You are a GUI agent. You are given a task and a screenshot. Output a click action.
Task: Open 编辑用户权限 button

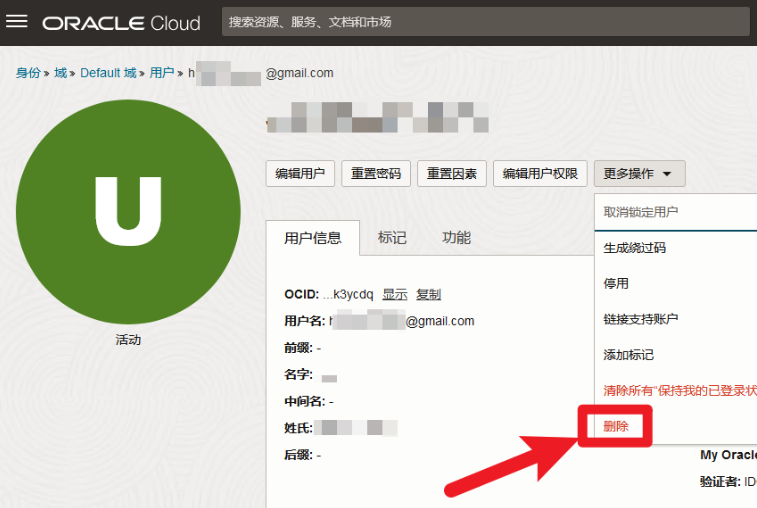click(540, 174)
